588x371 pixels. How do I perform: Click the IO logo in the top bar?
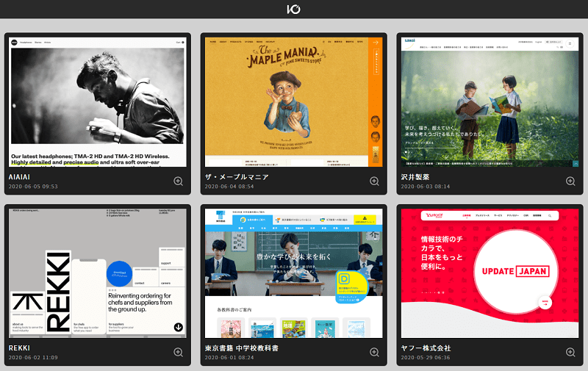point(293,9)
